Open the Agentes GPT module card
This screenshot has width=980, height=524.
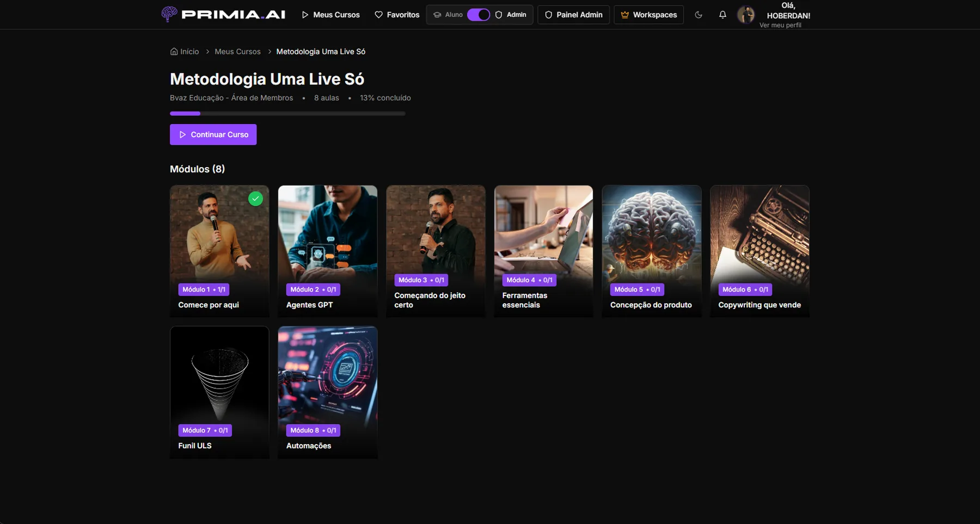[327, 251]
